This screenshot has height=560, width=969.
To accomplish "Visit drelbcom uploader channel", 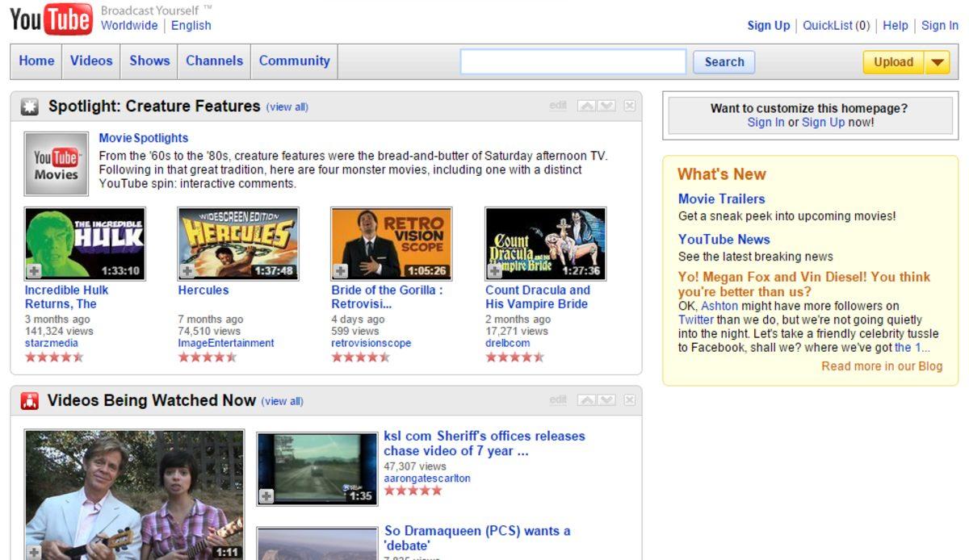I will (x=508, y=343).
